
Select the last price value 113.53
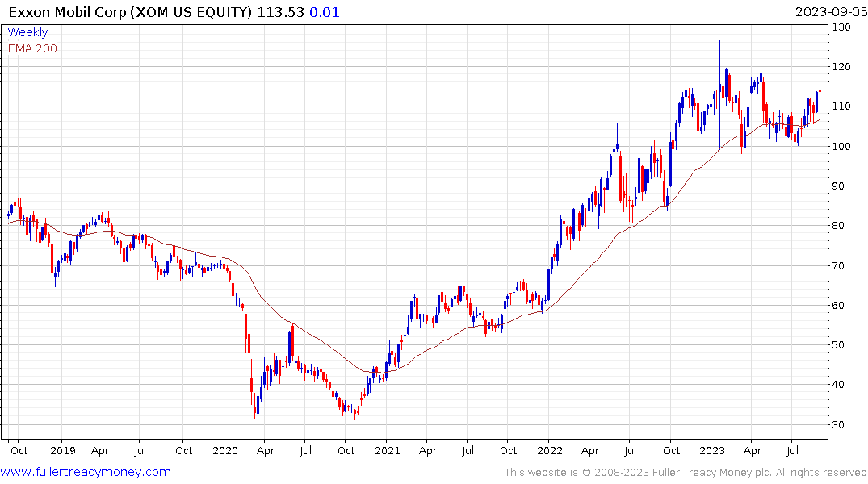[281, 12]
